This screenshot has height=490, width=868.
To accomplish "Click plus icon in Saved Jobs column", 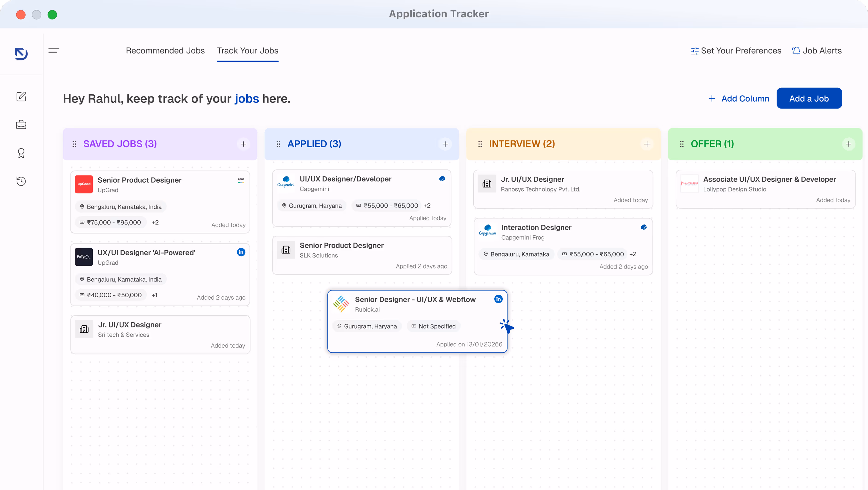I will (243, 144).
